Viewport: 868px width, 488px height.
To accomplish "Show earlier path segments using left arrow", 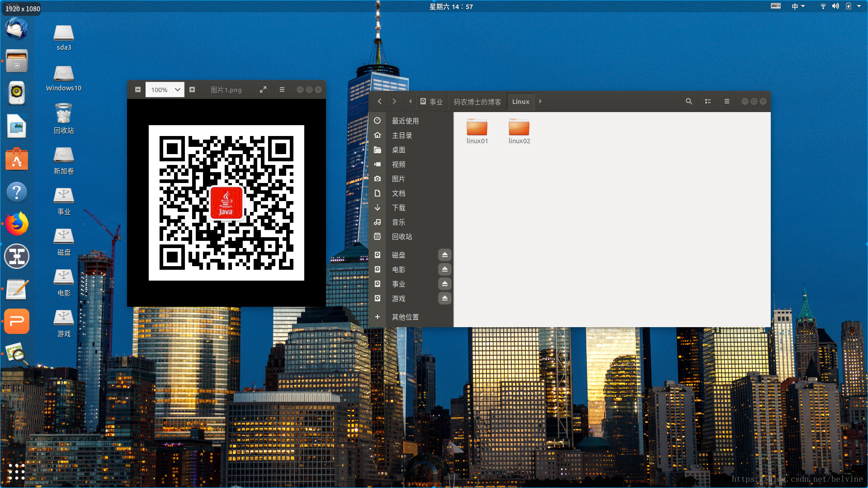I will 410,101.
